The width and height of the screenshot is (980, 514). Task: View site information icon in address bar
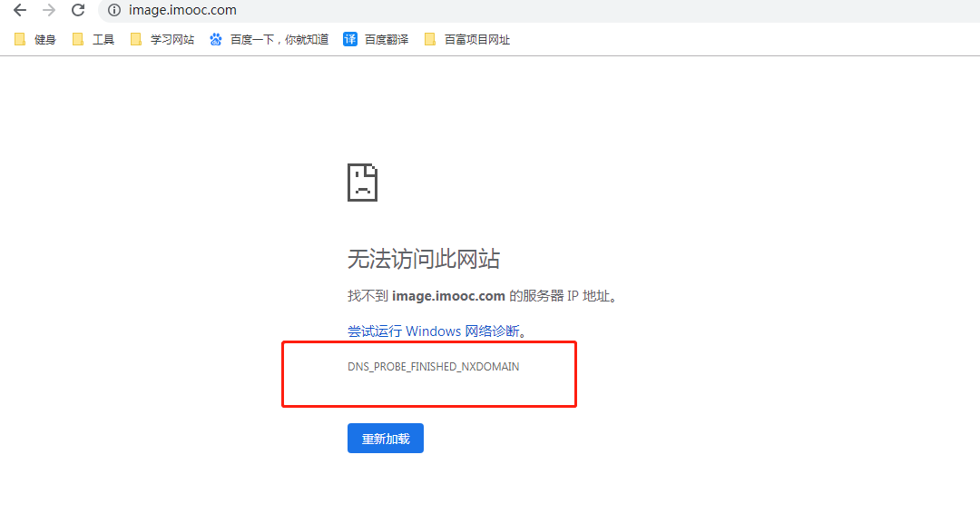114,10
